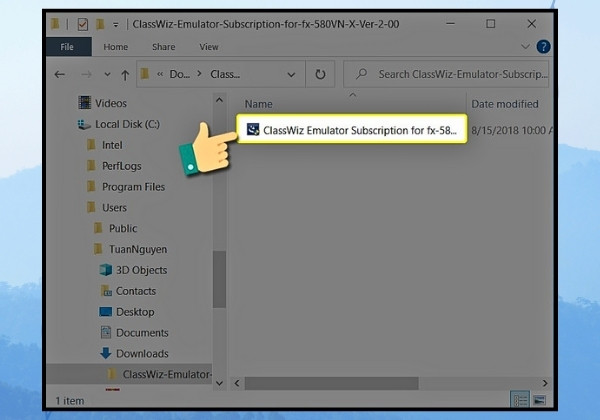Image resolution: width=600 pixels, height=420 pixels.
Task: Switch to the Home ribbon tab
Action: coord(116,47)
